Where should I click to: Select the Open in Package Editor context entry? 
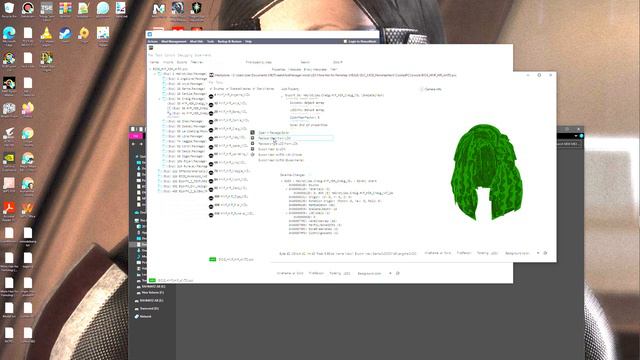(x=273, y=133)
